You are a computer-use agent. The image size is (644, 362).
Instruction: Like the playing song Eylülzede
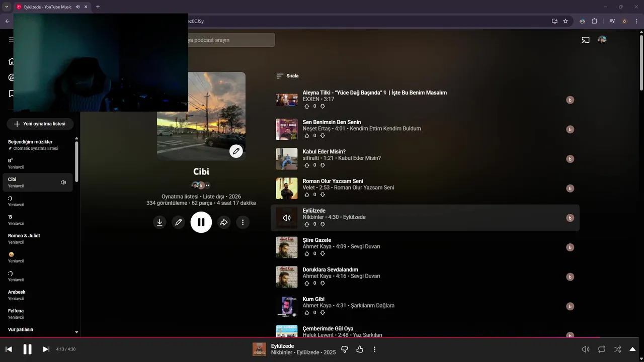click(360, 349)
